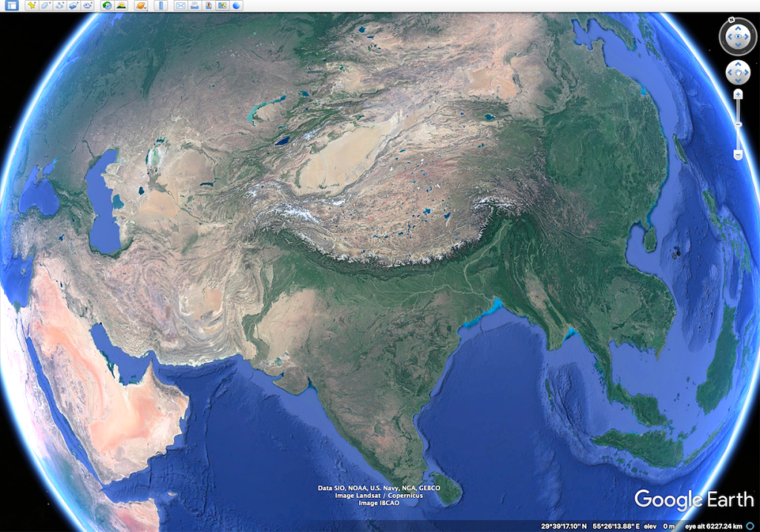Reset north using the N compass marker
This screenshot has width=760, height=532.
pyautogui.click(x=731, y=20)
